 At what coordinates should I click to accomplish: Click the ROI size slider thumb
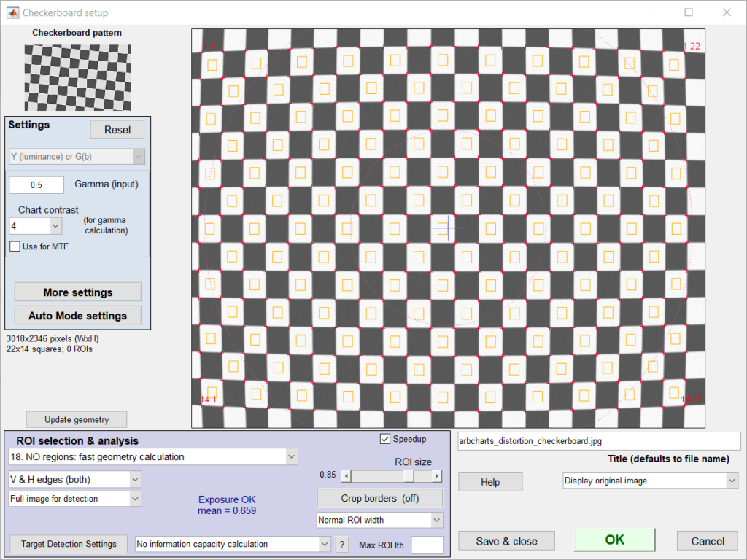tap(409, 475)
